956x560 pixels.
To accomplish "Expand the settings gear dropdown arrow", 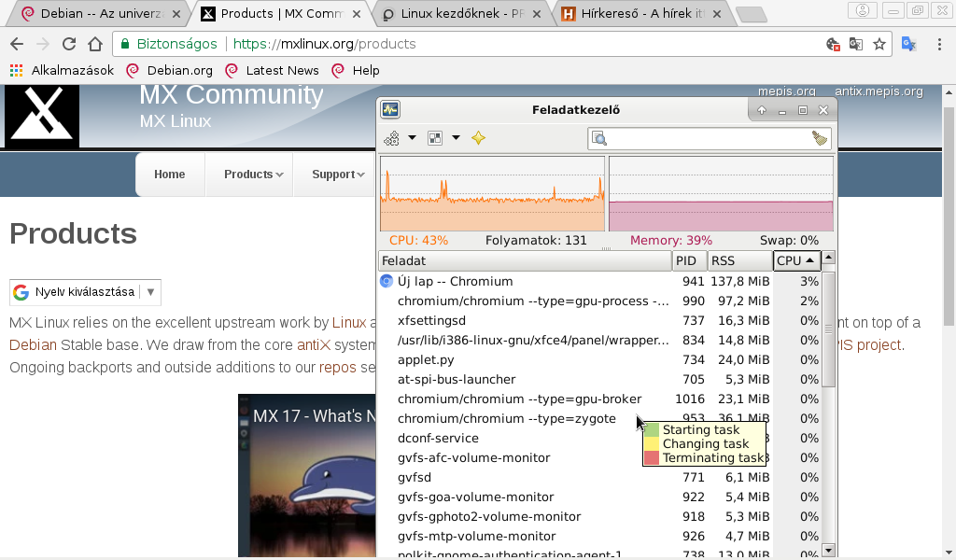I will [412, 138].
